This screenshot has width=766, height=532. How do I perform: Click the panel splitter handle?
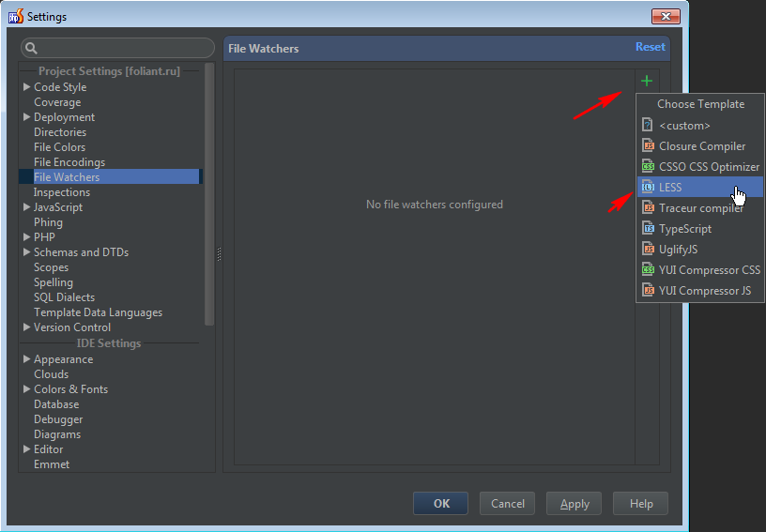point(219,253)
